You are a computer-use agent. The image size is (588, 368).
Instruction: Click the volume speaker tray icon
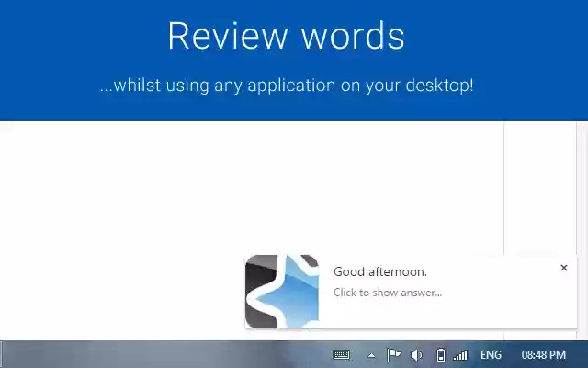click(x=416, y=354)
